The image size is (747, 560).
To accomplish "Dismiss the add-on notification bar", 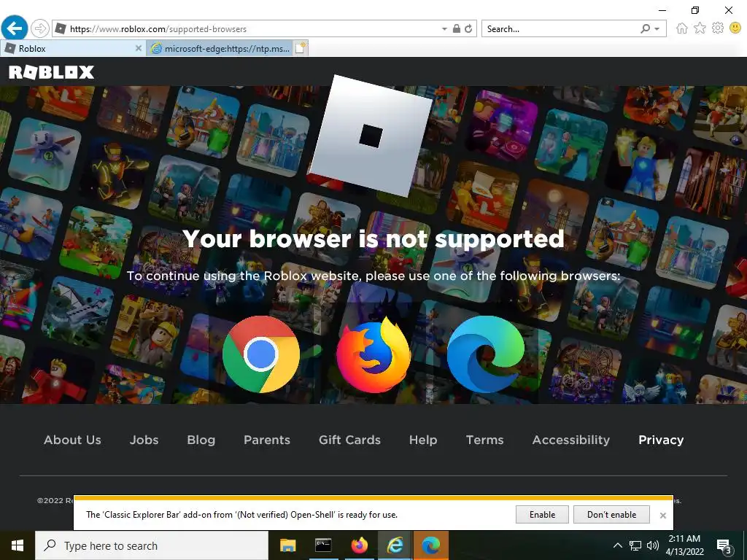I will (x=662, y=516).
